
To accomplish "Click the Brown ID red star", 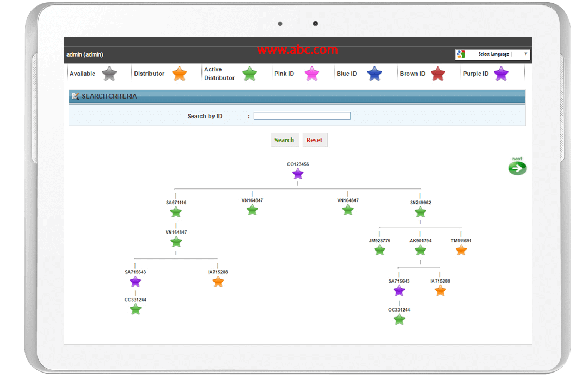I will [438, 74].
